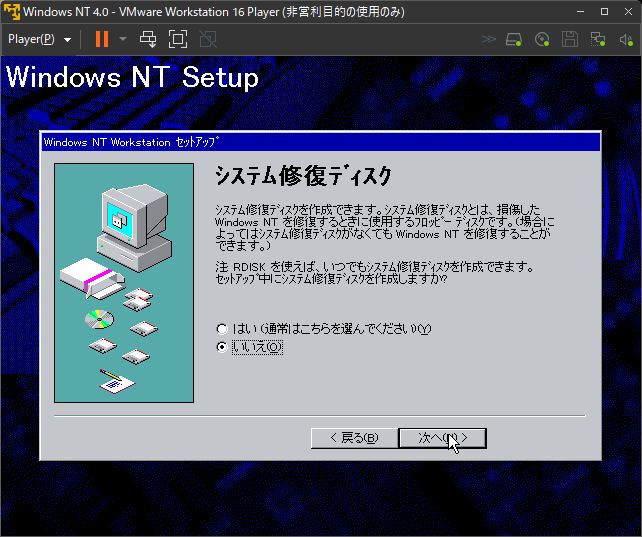Click the VMware icon in the title bar
This screenshot has width=642, height=537.
point(11,11)
